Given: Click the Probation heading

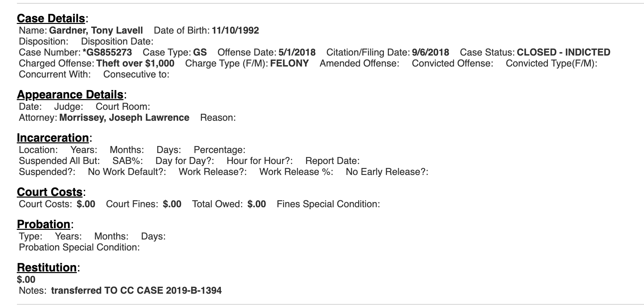Looking at the screenshot, I should [44, 225].
